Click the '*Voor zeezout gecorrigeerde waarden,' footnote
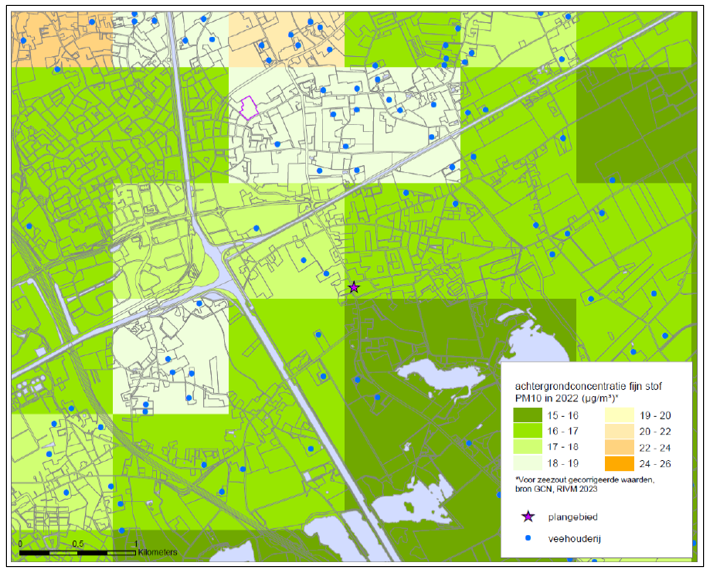The image size is (716, 571). [x=585, y=480]
